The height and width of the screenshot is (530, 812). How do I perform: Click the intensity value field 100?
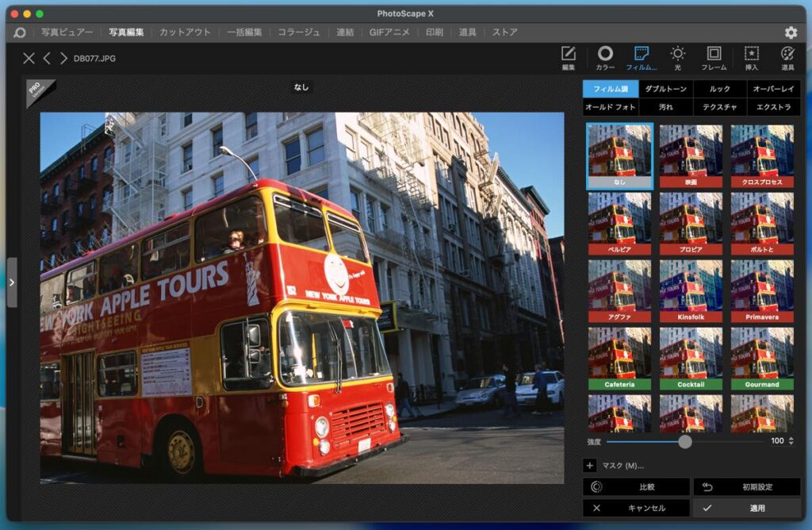[777, 441]
